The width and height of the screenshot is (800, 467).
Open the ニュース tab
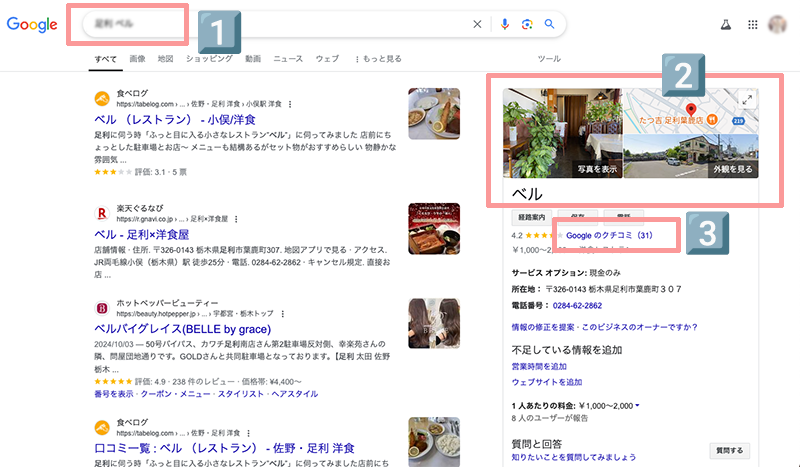[288, 59]
